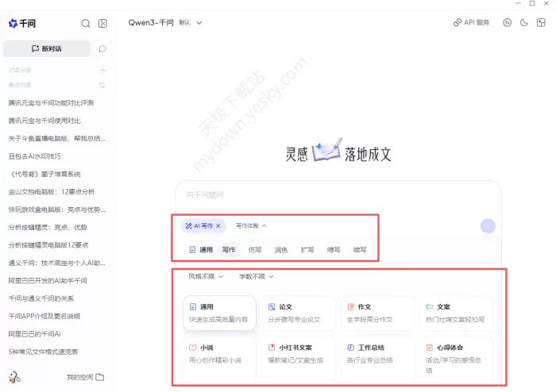Open recent chats filter settings icon
556x392 pixels.
[102, 85]
